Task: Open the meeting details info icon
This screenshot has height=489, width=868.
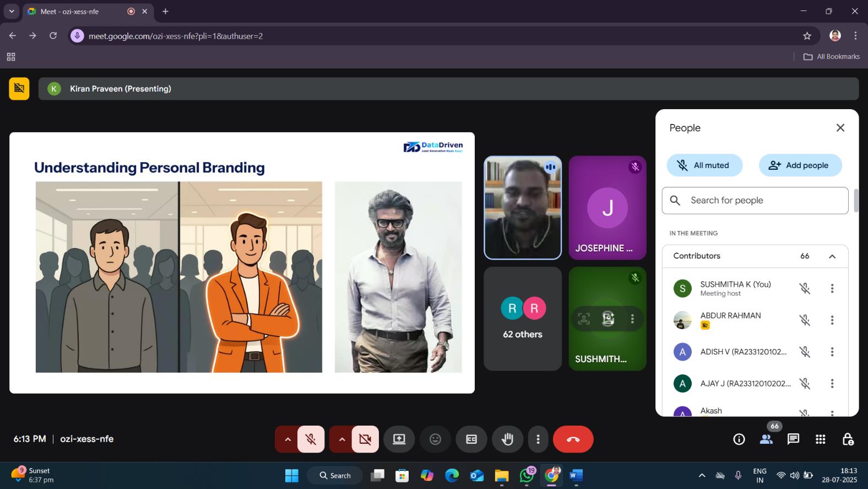Action: click(739, 439)
